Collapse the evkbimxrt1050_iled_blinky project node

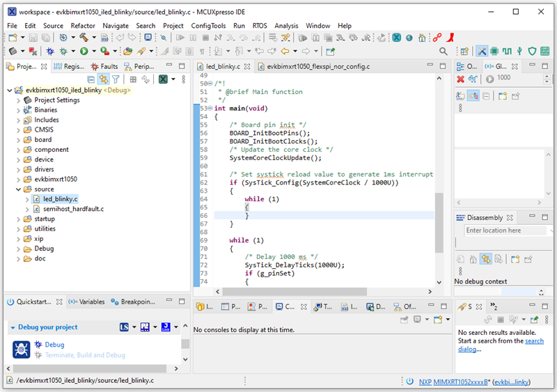point(10,91)
